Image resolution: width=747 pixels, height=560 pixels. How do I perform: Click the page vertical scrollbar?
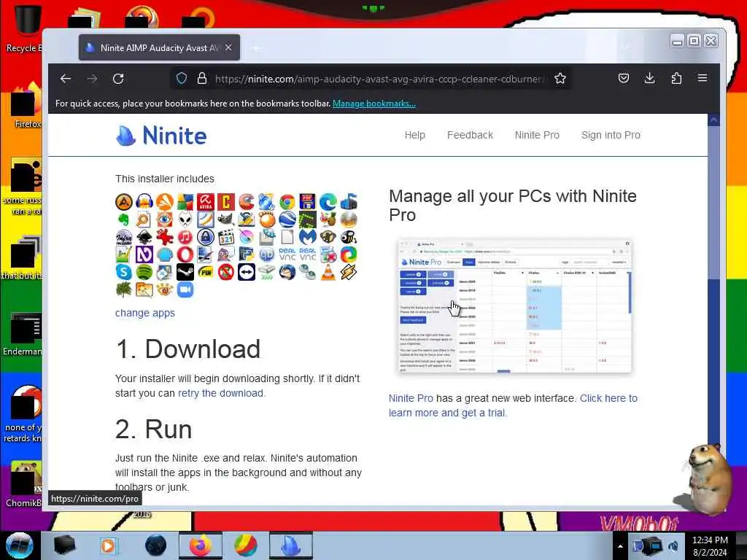(713, 309)
